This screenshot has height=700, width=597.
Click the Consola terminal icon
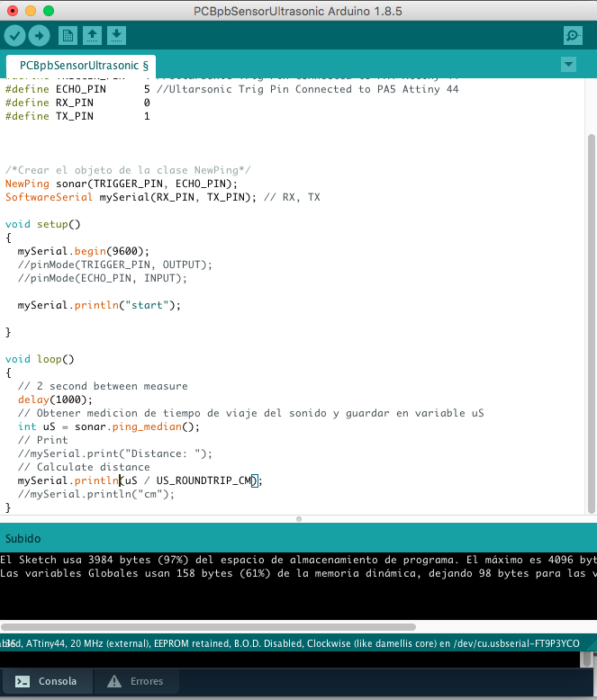pos(23,681)
